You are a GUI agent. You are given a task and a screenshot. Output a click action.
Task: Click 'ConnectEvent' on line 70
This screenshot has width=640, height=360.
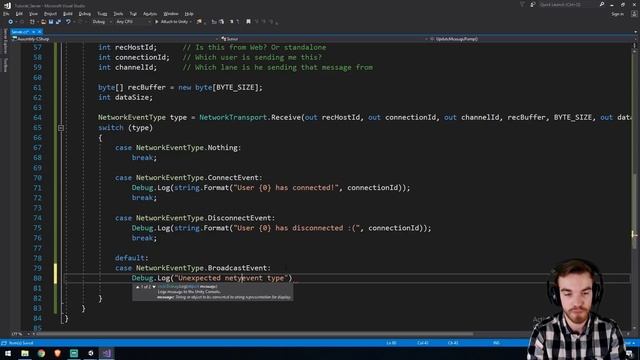pos(233,178)
